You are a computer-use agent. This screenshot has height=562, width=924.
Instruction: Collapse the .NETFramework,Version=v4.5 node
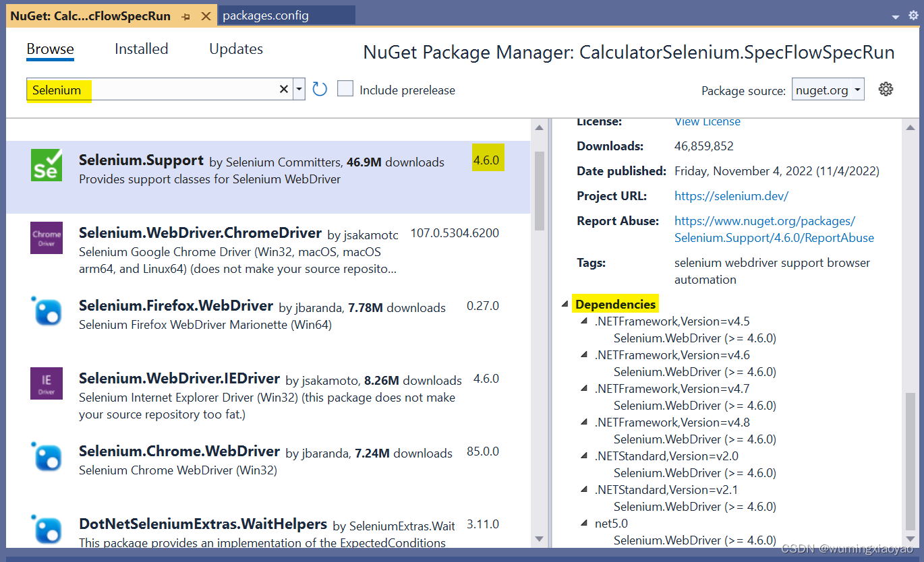click(584, 321)
